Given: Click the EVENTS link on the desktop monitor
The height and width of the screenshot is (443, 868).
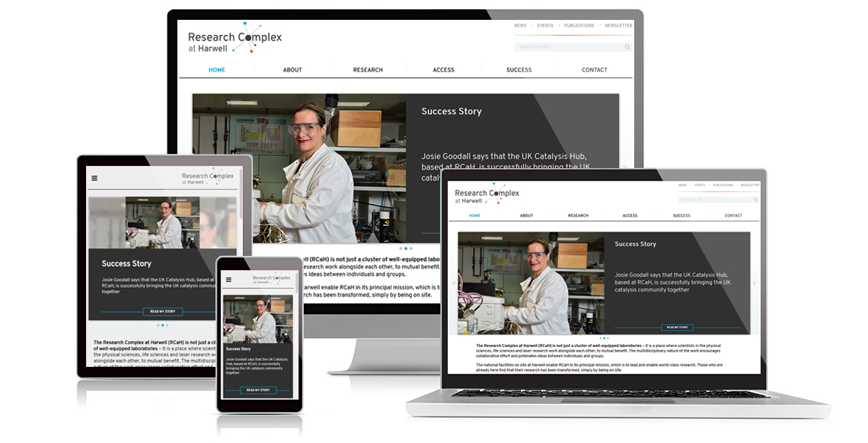Looking at the screenshot, I should coord(545,25).
